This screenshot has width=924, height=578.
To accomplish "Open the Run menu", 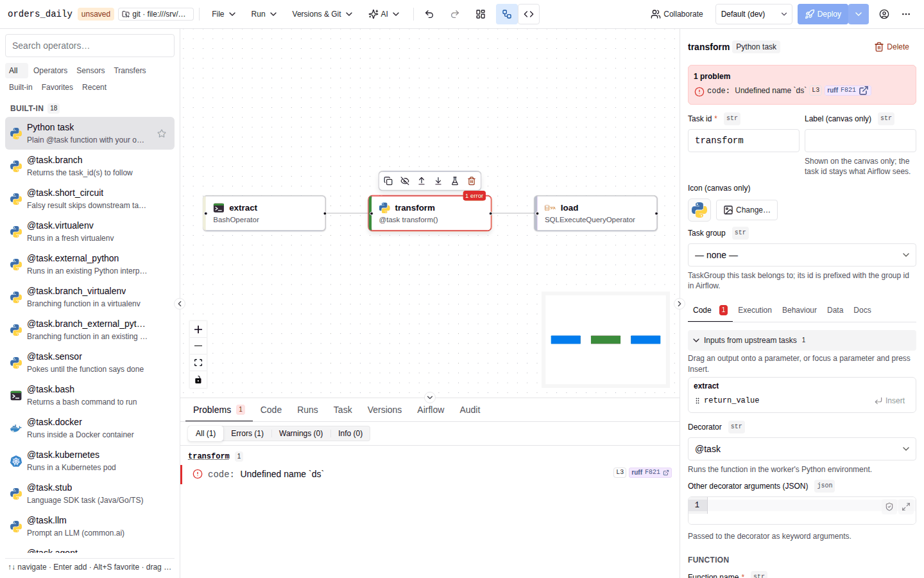I will click(264, 14).
